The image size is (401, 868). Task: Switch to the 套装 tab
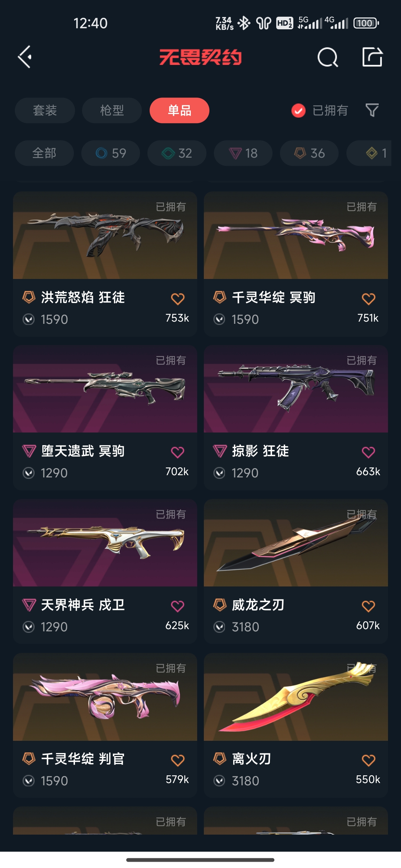click(45, 110)
